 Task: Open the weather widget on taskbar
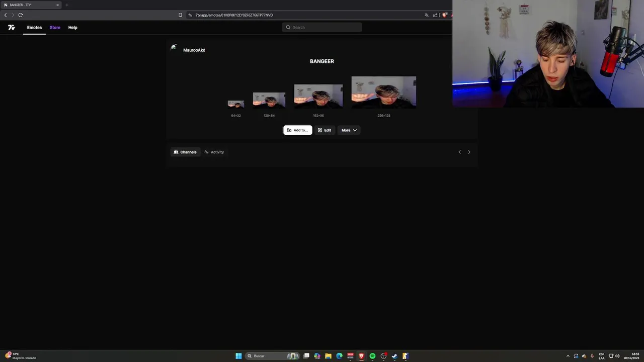(x=21, y=356)
